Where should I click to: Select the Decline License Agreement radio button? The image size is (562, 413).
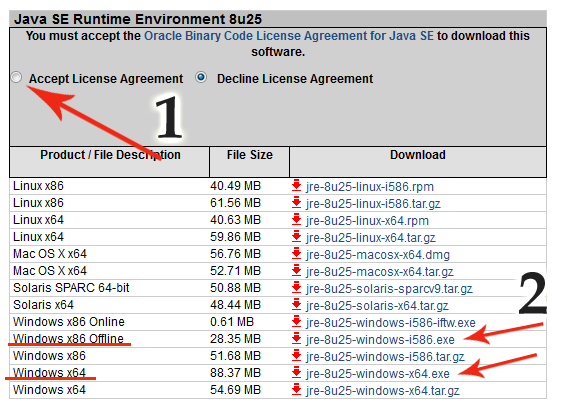pos(201,77)
